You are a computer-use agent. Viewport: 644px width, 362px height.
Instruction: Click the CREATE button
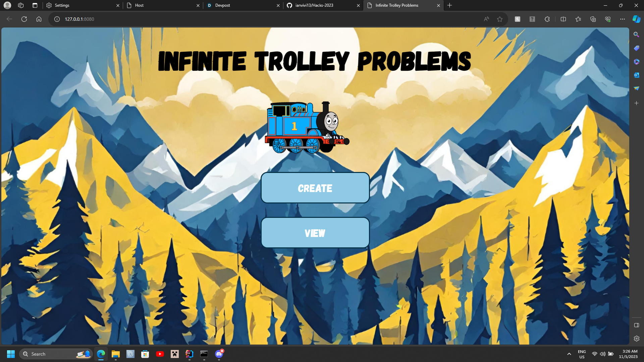coord(315,188)
